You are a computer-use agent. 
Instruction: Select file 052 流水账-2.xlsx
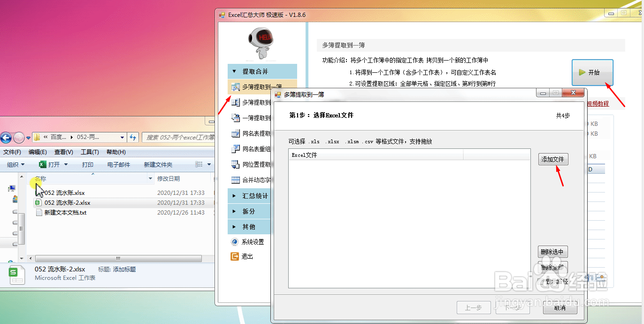67,202
